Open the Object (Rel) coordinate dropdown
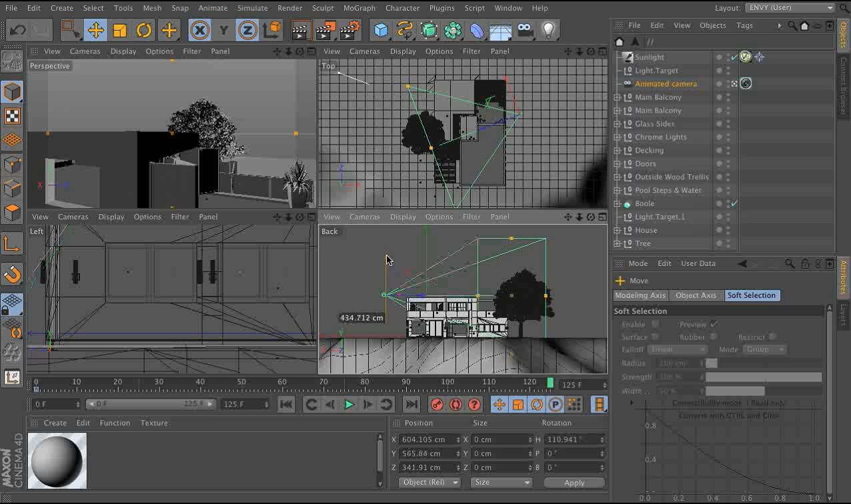The image size is (851, 504). pos(429,483)
